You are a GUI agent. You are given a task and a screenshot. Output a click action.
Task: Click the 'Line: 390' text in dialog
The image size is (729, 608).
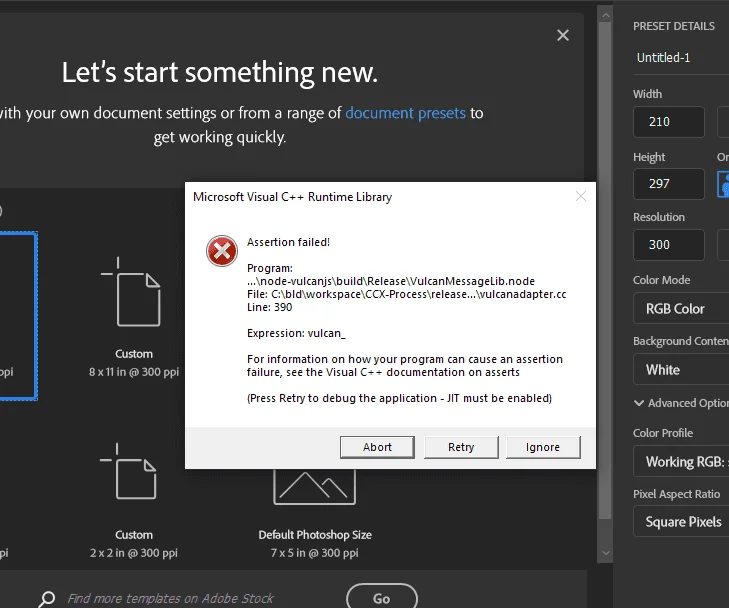click(x=269, y=307)
